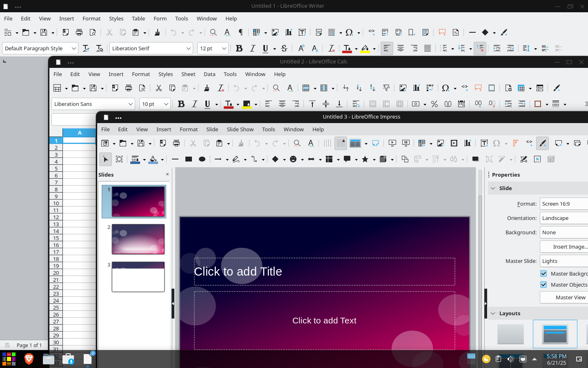Image resolution: width=588 pixels, height=368 pixels.
Task: Click 'Click to add Text' placeholder
Action: [324, 321]
